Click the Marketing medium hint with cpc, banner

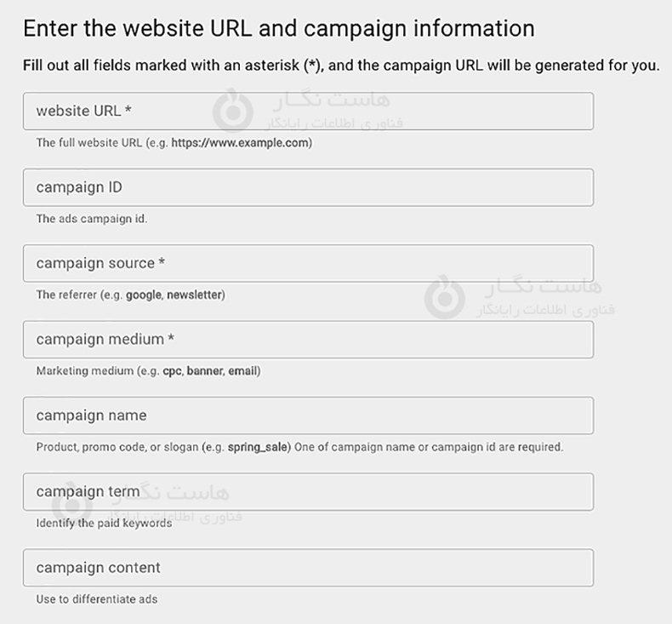[148, 371]
